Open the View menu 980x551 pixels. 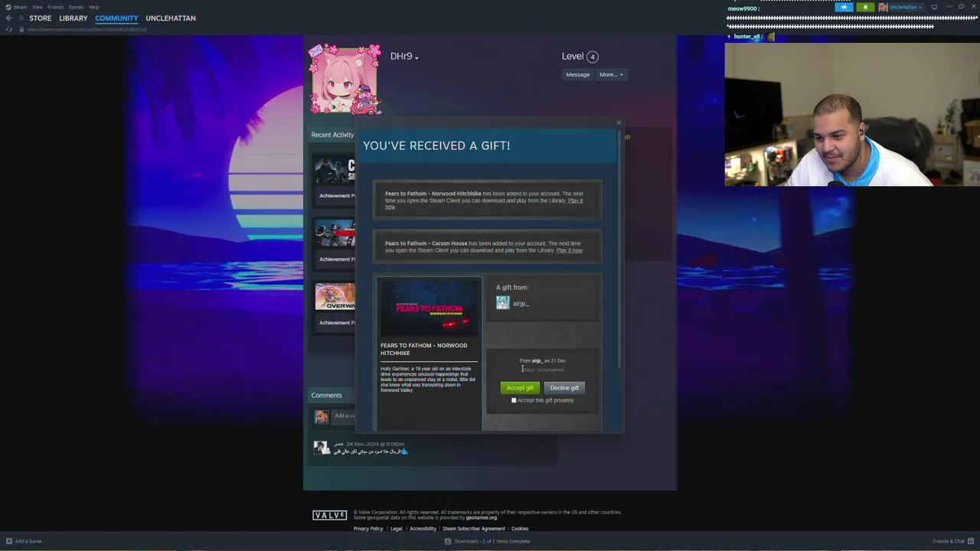(x=37, y=7)
